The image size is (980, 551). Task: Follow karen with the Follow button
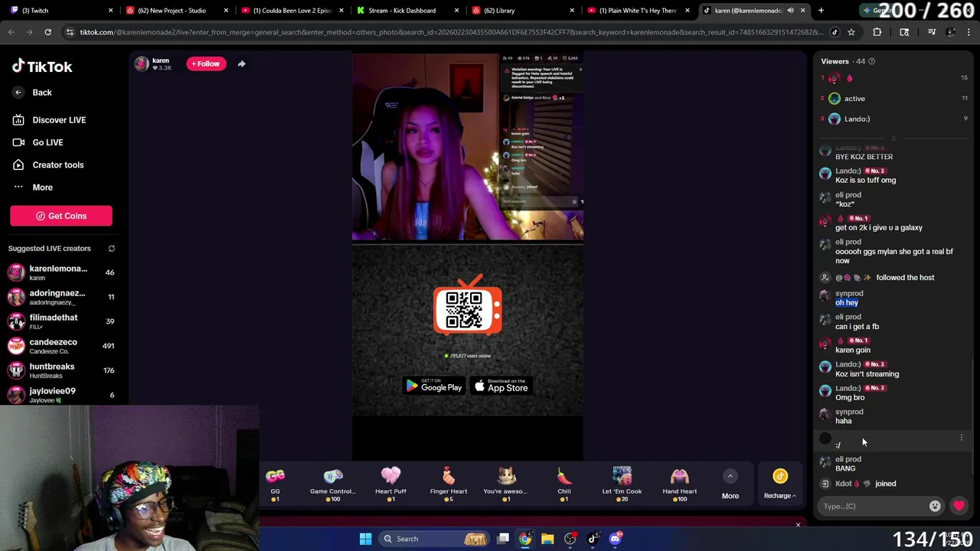pos(206,64)
